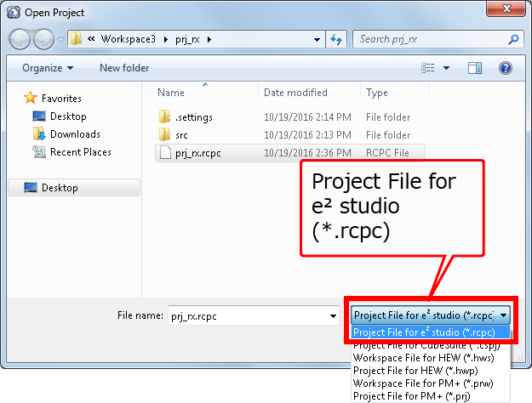Select Downloads in the Favorites list

pos(75,134)
